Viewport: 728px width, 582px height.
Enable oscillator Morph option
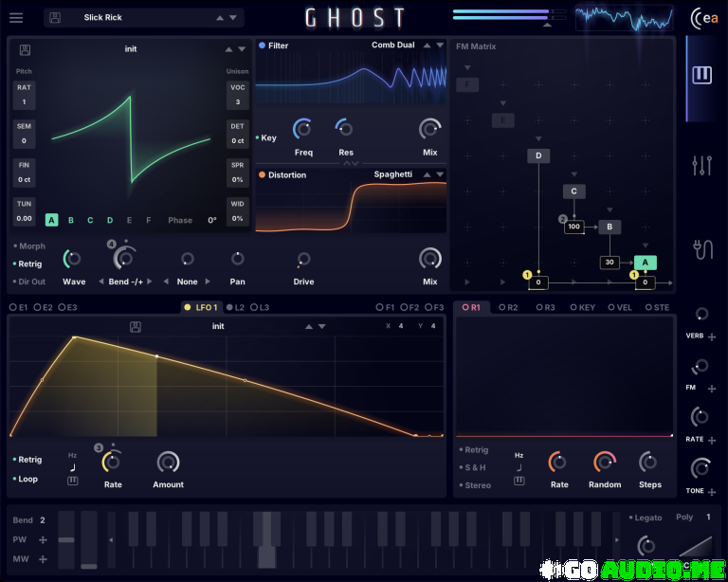click(x=29, y=246)
